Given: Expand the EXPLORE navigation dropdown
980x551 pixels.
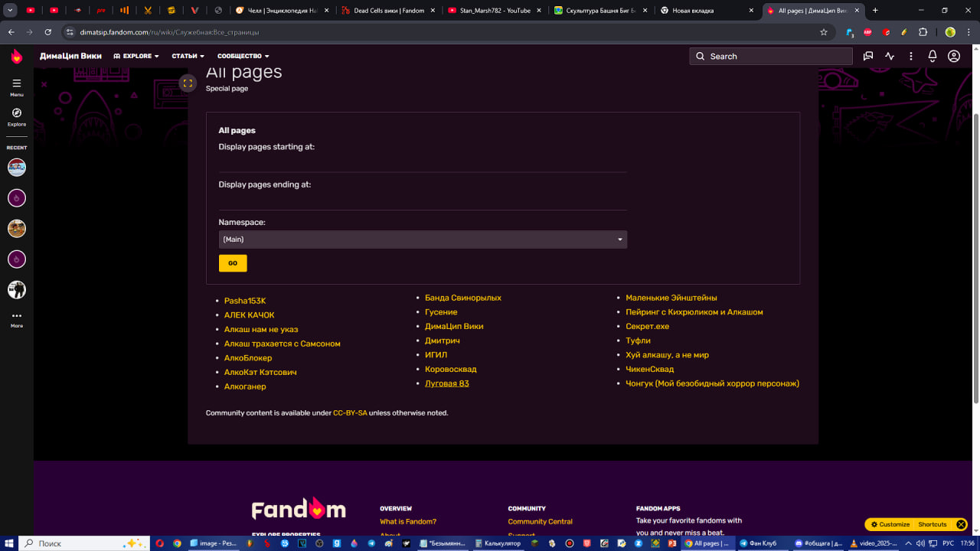Looking at the screenshot, I should pyautogui.click(x=136, y=56).
